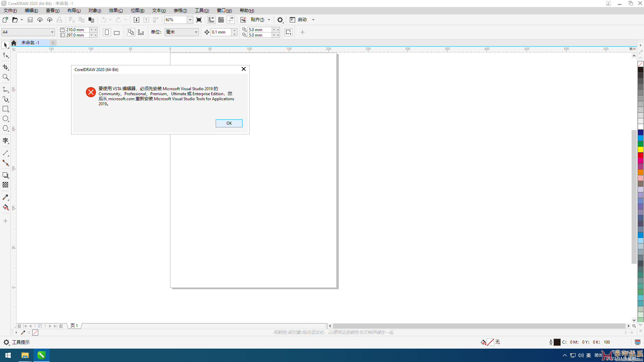Pick the red swatch in color palette
Image resolution: width=644 pixels, height=362 pixels.
[x=641, y=155]
